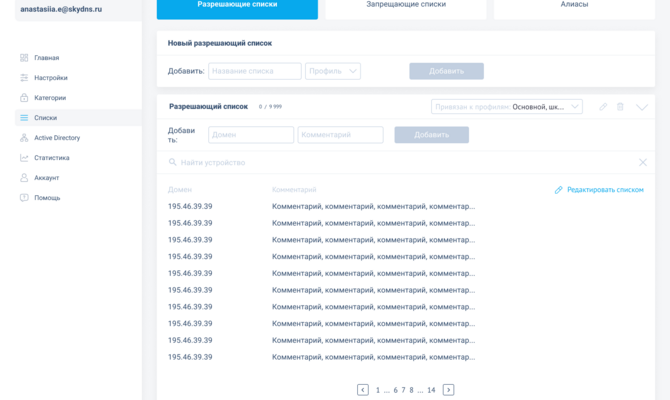Click the Аккаунт user icon
This screenshot has height=400, width=670.
24,178
